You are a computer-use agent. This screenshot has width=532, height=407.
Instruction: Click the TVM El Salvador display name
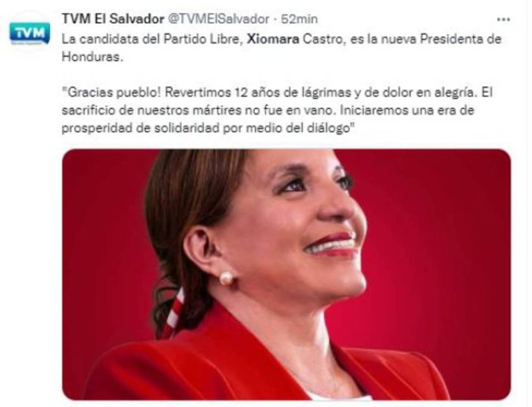(113, 19)
